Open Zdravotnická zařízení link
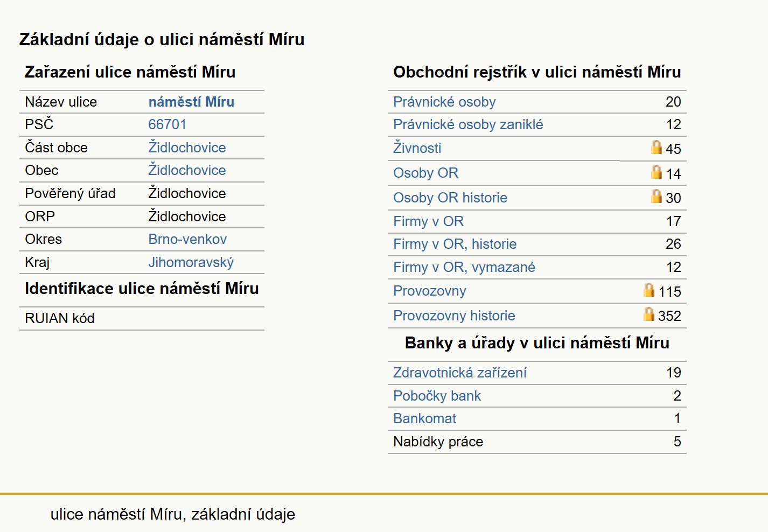The image size is (768, 532). click(x=459, y=373)
